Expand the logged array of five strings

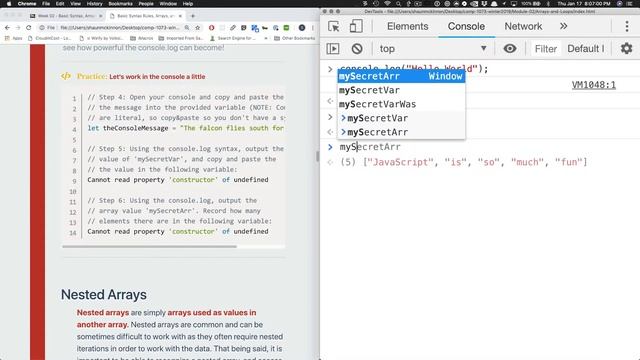(x=463, y=162)
